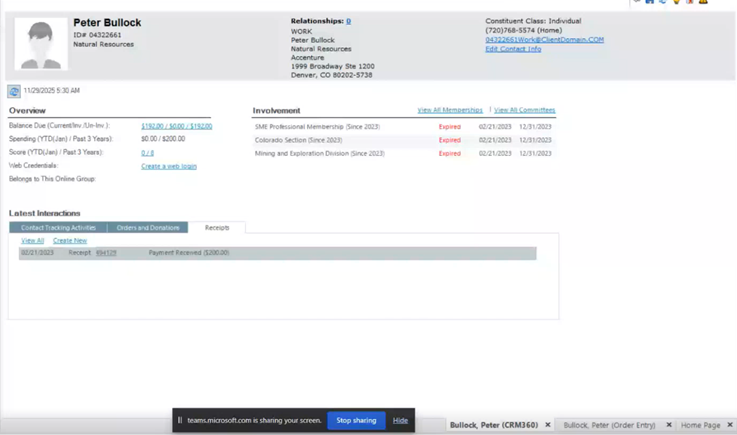This screenshot has height=435, width=737.
Task: Switch to Bullock, Peter (Order Entry) tab
Action: pyautogui.click(x=609, y=425)
